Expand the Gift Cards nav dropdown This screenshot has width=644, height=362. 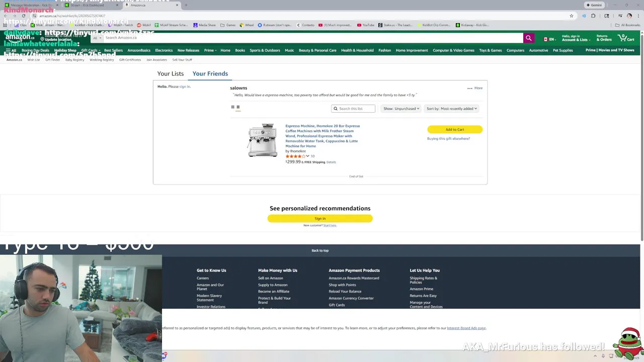point(90,50)
